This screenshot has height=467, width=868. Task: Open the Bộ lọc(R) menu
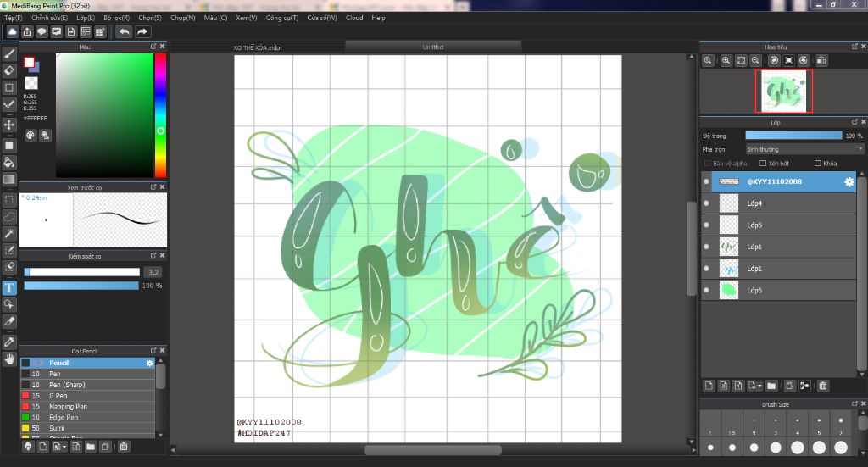point(116,18)
